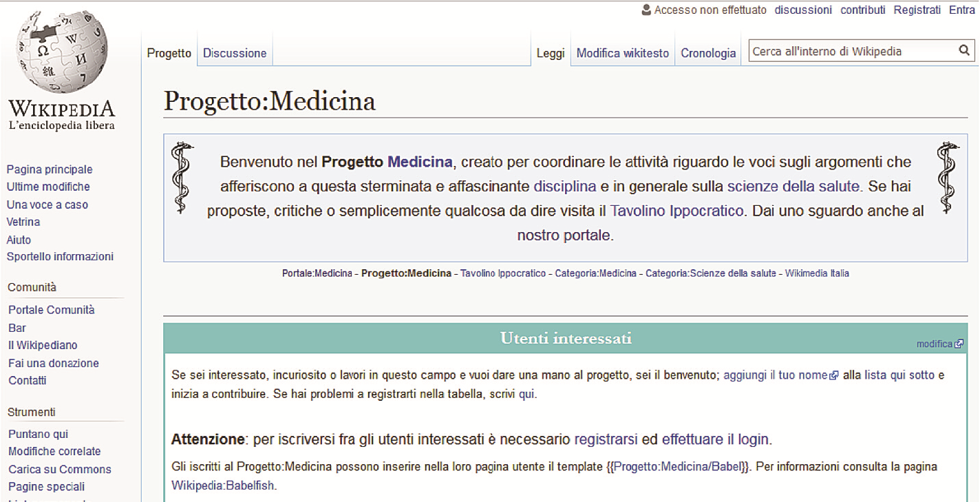Viewport: 980px width, 502px height.
Task: Open the Cronologia view
Action: pyautogui.click(x=707, y=53)
